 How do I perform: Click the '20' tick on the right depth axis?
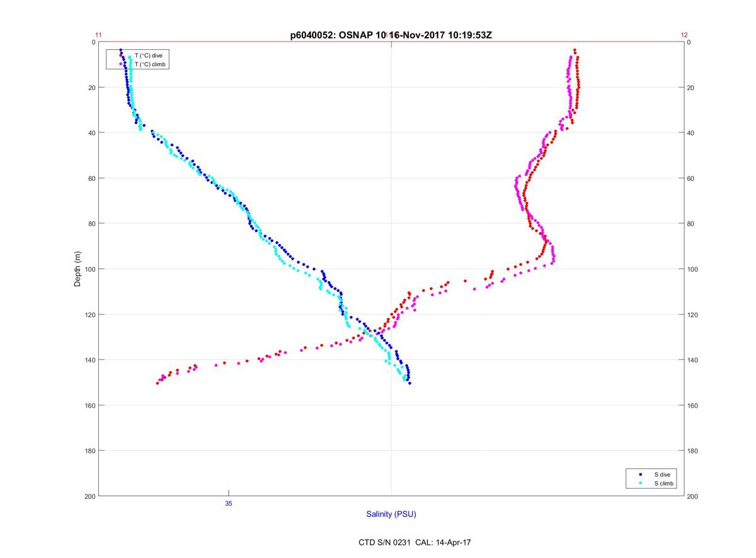point(691,88)
